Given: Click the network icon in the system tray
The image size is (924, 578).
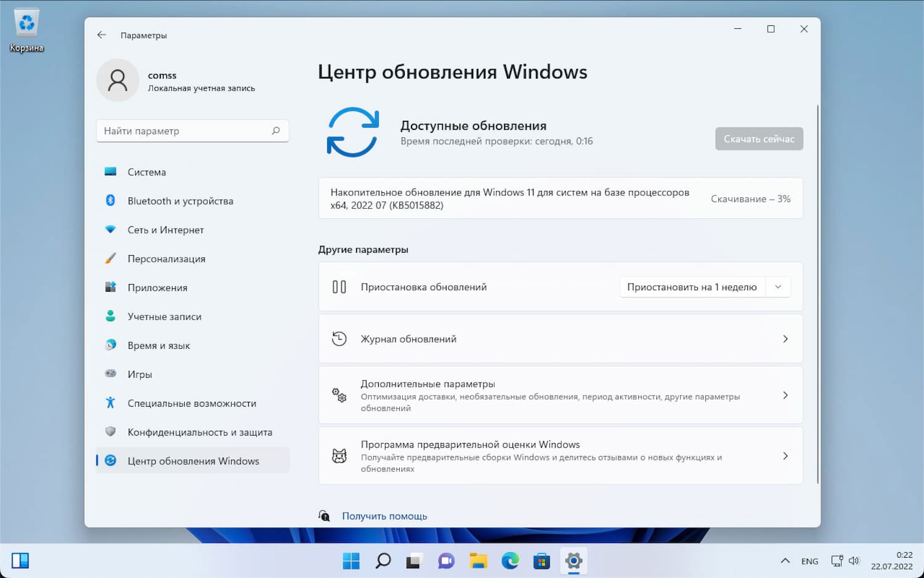Looking at the screenshot, I should pos(837,561).
